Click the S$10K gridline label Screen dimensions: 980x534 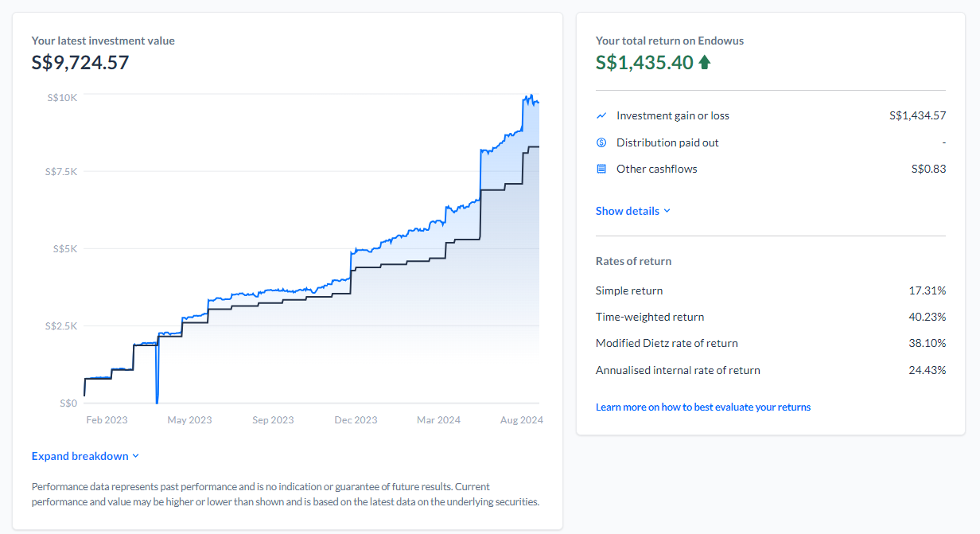62,97
